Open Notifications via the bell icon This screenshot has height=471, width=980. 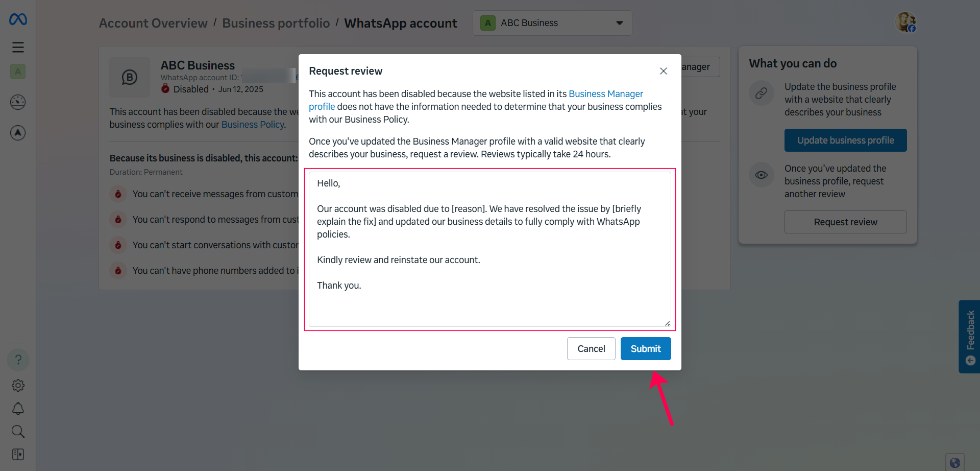pos(18,408)
